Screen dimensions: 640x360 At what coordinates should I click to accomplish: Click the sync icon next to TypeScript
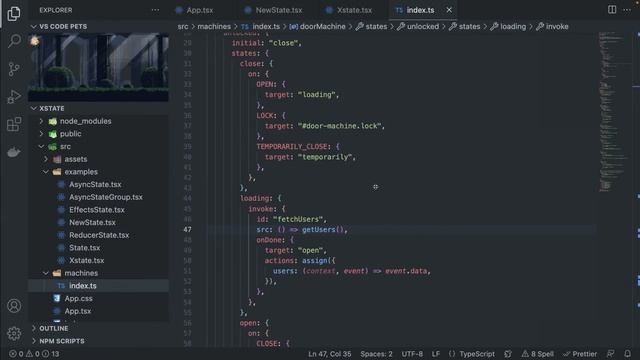click(508, 354)
